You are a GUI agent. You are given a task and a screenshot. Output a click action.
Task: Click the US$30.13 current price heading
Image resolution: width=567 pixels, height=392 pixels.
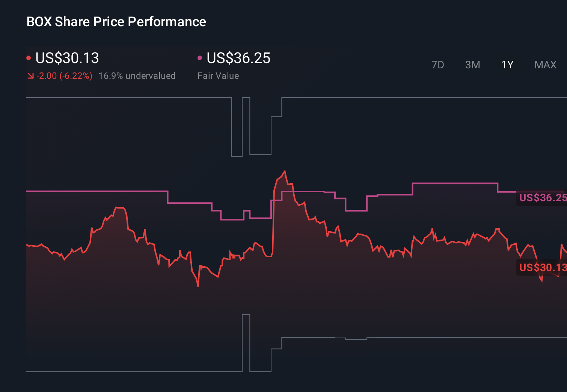(x=67, y=58)
